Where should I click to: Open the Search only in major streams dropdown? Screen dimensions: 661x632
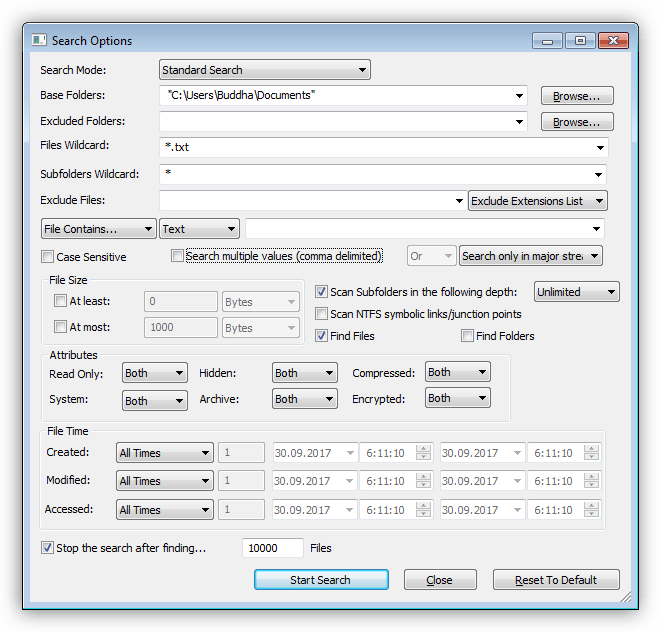531,256
